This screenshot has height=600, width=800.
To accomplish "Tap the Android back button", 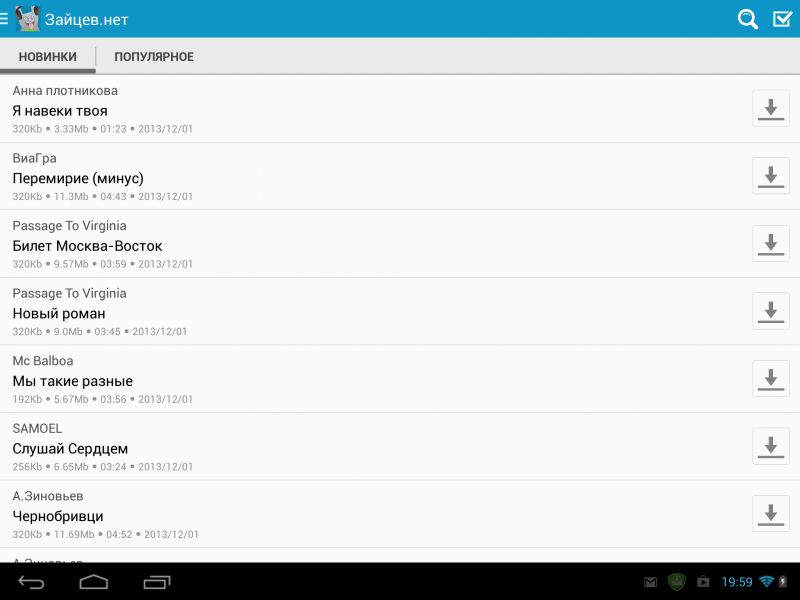I will tap(31, 582).
